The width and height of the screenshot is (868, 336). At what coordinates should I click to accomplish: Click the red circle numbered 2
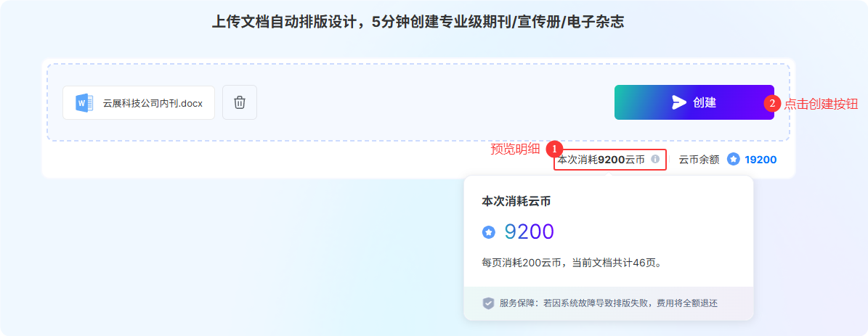tap(773, 103)
